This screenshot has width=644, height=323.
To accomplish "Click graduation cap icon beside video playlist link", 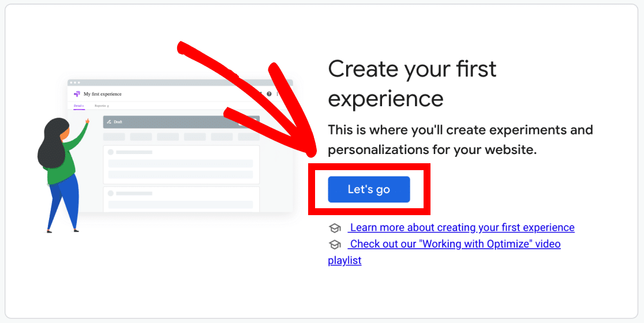I will tap(335, 245).
